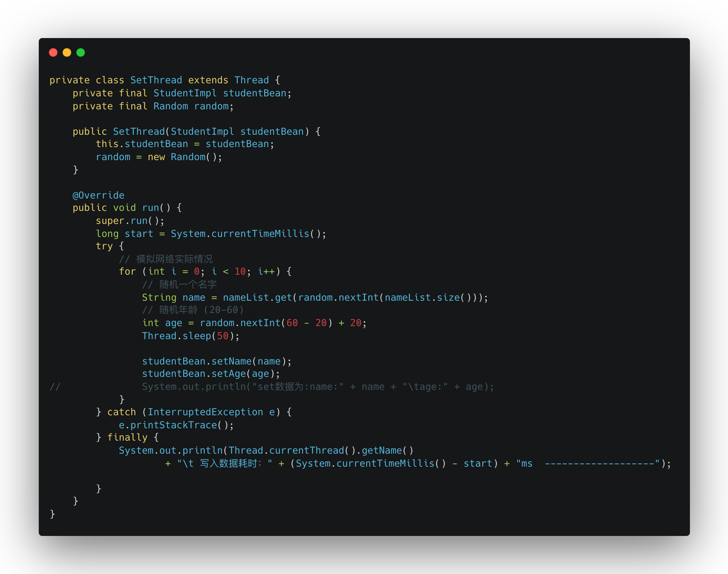Click the red close window dot
728x574 pixels.
click(x=53, y=52)
